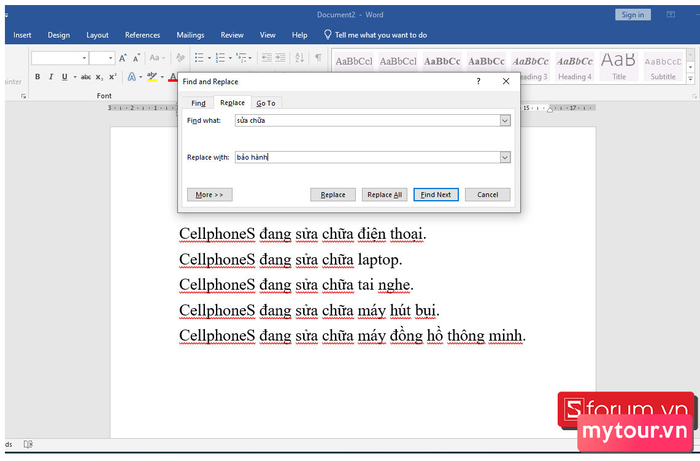Toggle Italic formatting button
Image resolution: width=700 pixels, height=461 pixels.
tap(51, 77)
